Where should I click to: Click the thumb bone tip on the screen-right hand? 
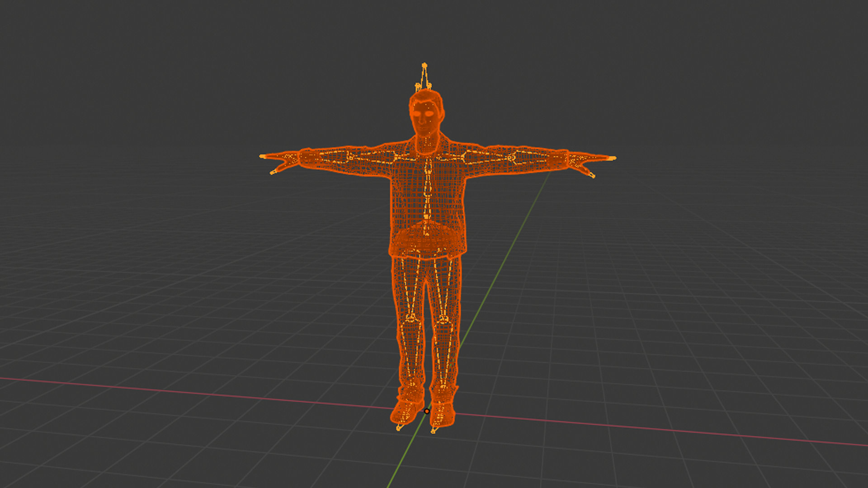tap(593, 176)
